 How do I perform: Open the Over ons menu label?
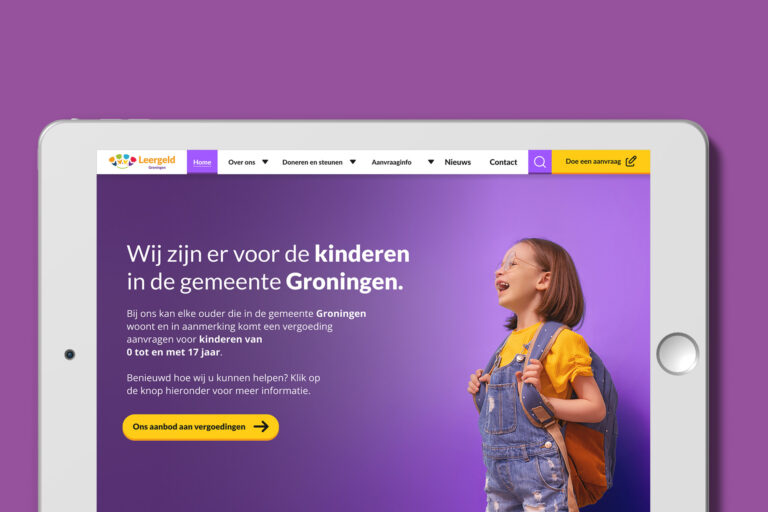click(x=241, y=162)
